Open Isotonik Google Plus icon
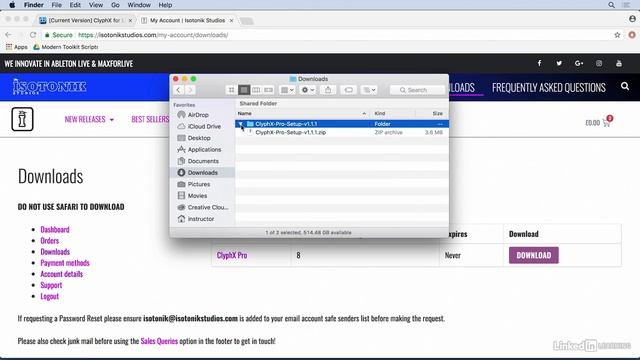 click(579, 63)
